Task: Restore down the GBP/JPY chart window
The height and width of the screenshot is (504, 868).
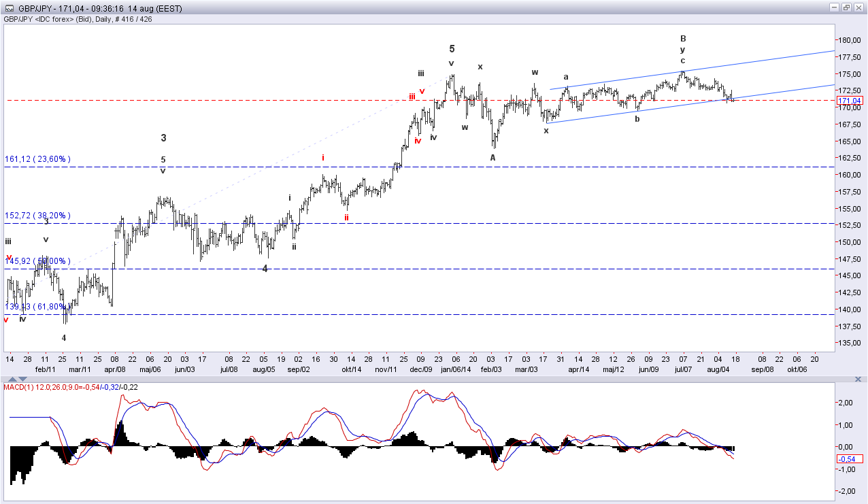Action: [x=847, y=7]
